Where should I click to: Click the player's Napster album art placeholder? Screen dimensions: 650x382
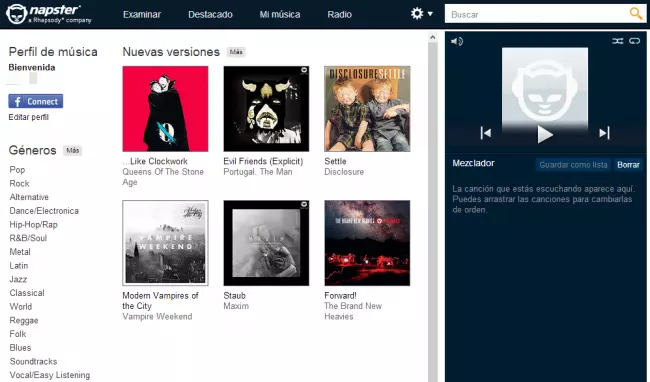[x=545, y=90]
